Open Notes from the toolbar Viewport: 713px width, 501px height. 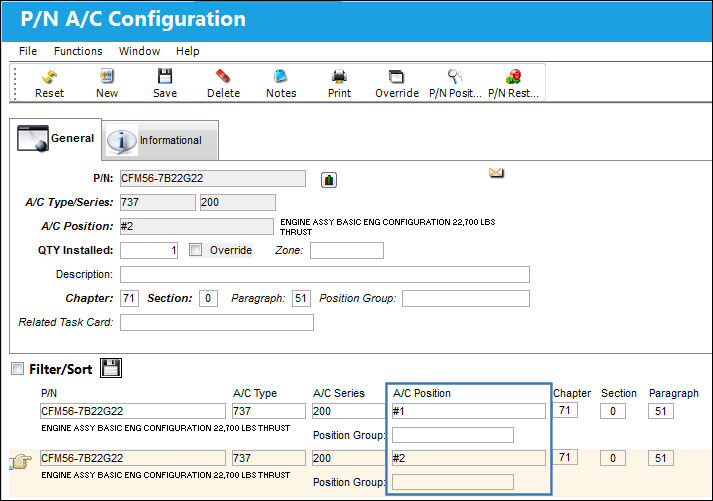[x=281, y=76]
